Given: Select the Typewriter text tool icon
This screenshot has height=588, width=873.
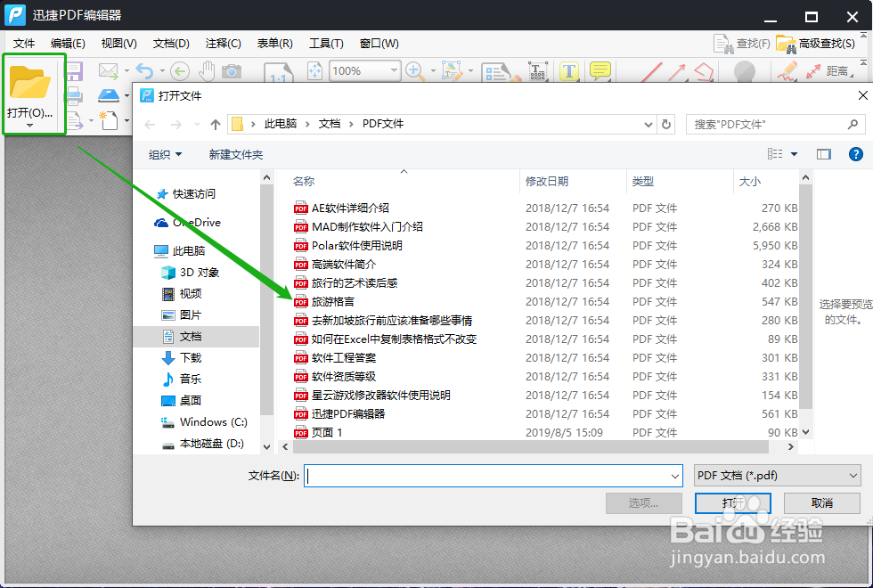Looking at the screenshot, I should 536,72.
